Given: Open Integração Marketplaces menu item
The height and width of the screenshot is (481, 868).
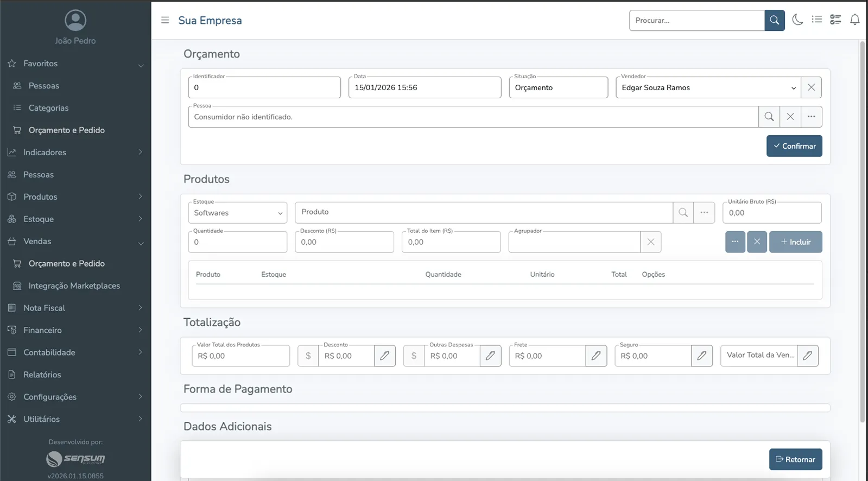Looking at the screenshot, I should pyautogui.click(x=74, y=286).
